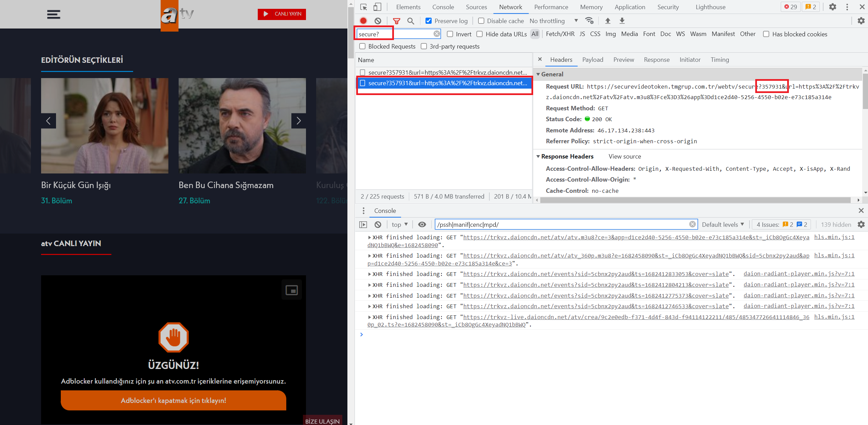The width and height of the screenshot is (868, 425).
Task: Enable the Disable cache checkbox
Action: click(481, 21)
